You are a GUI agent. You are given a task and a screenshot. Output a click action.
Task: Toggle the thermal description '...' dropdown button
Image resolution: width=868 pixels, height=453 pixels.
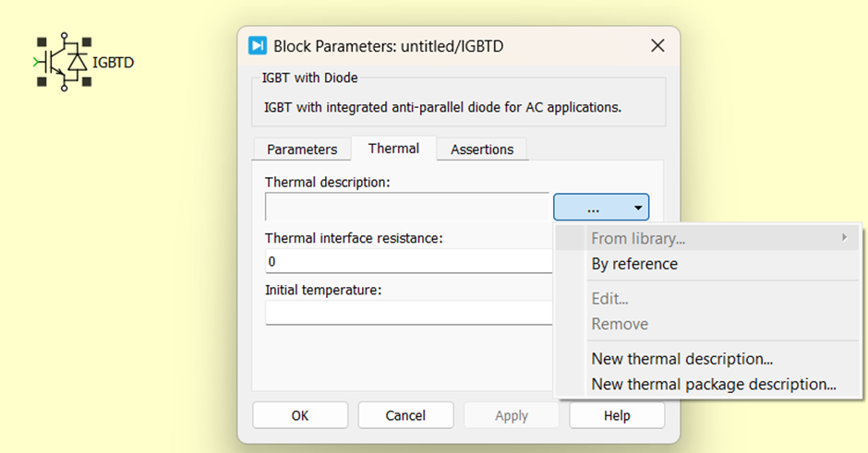pyautogui.click(x=601, y=207)
